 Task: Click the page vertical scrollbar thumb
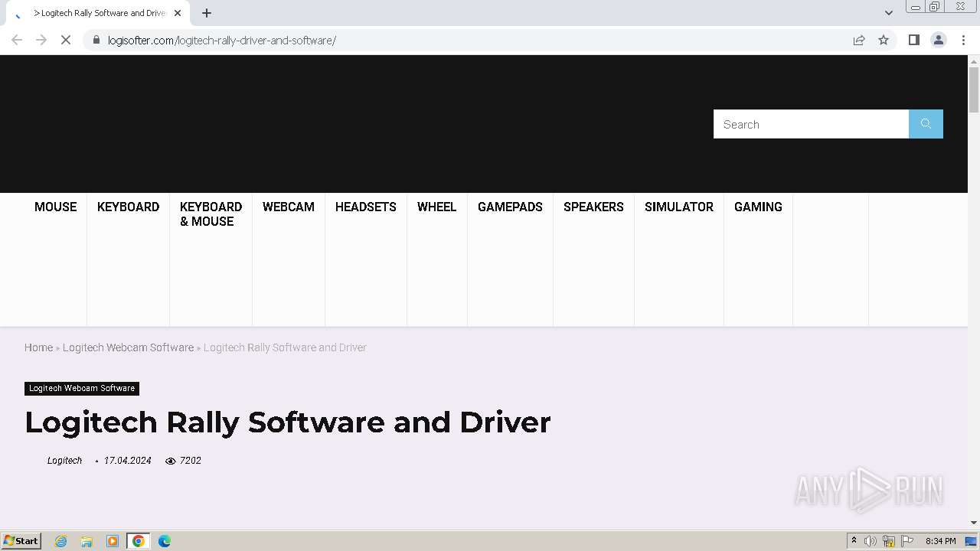tap(974, 90)
